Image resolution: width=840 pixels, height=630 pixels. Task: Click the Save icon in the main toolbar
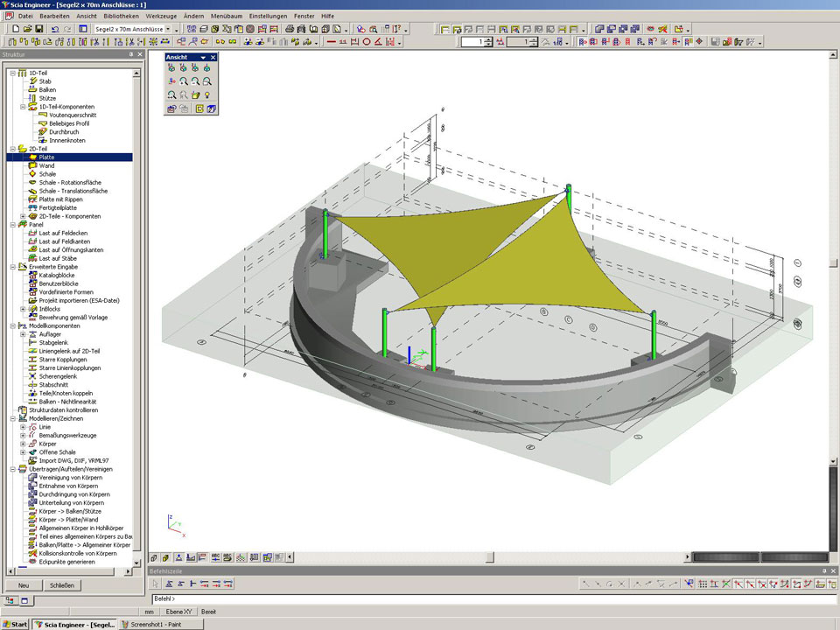[x=38, y=29]
